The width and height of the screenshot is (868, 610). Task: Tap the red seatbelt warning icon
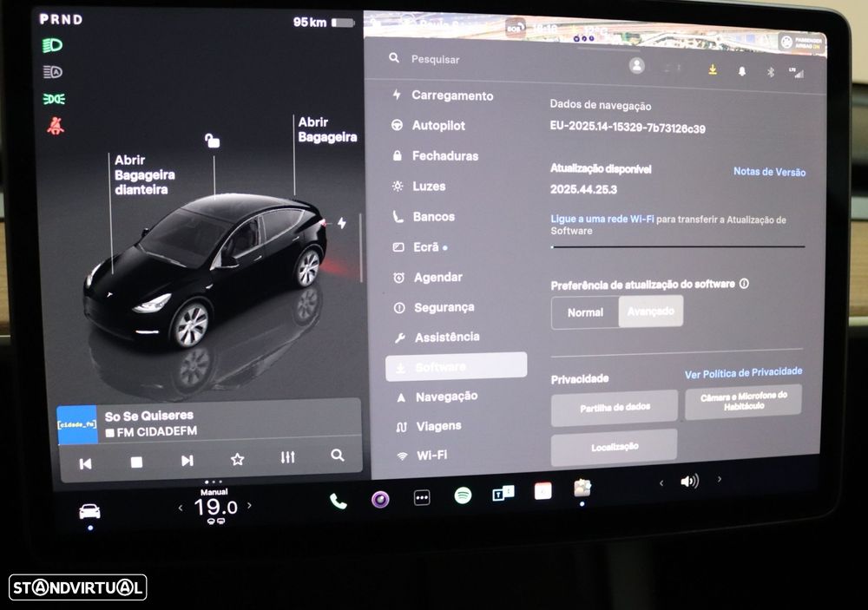tap(55, 126)
